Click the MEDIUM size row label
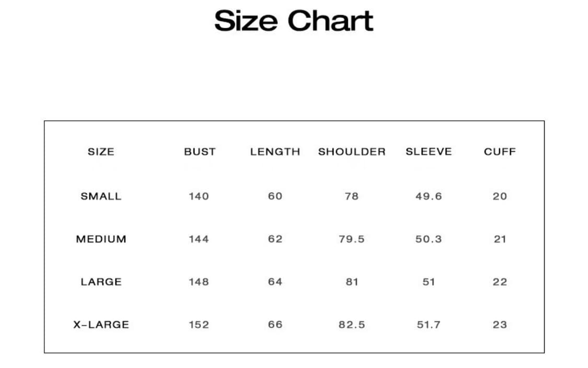The width and height of the screenshot is (588, 368). [x=101, y=239]
